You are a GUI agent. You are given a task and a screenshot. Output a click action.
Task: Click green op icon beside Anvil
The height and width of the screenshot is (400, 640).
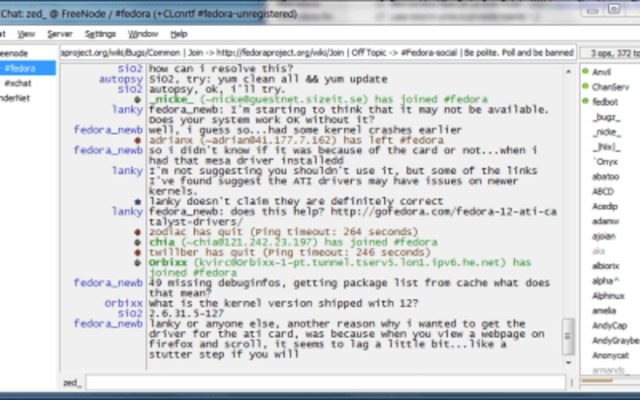click(x=586, y=71)
